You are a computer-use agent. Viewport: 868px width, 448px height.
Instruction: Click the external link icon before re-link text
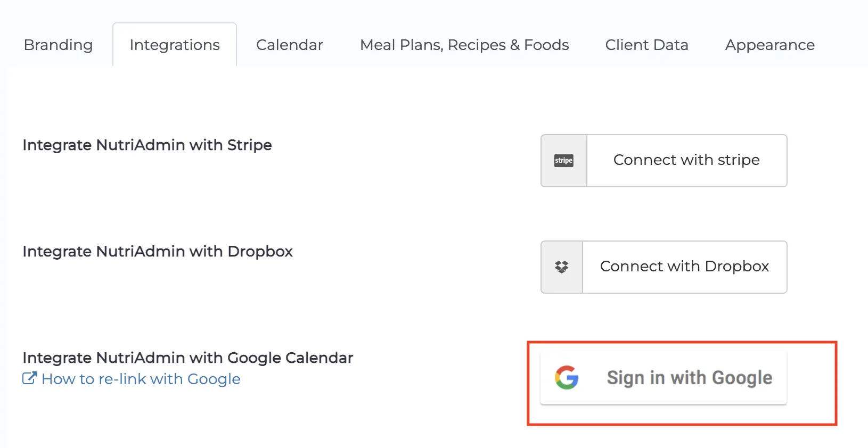(x=29, y=378)
